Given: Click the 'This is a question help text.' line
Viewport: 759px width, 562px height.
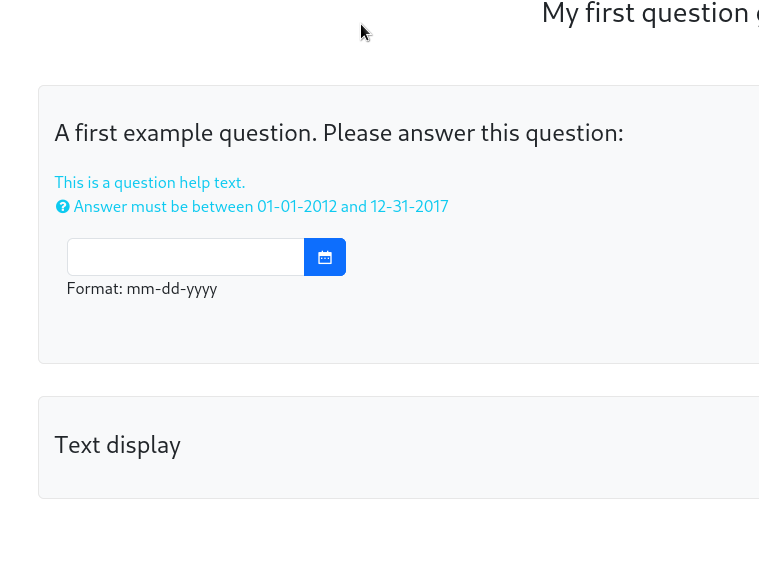Looking at the screenshot, I should (150, 182).
